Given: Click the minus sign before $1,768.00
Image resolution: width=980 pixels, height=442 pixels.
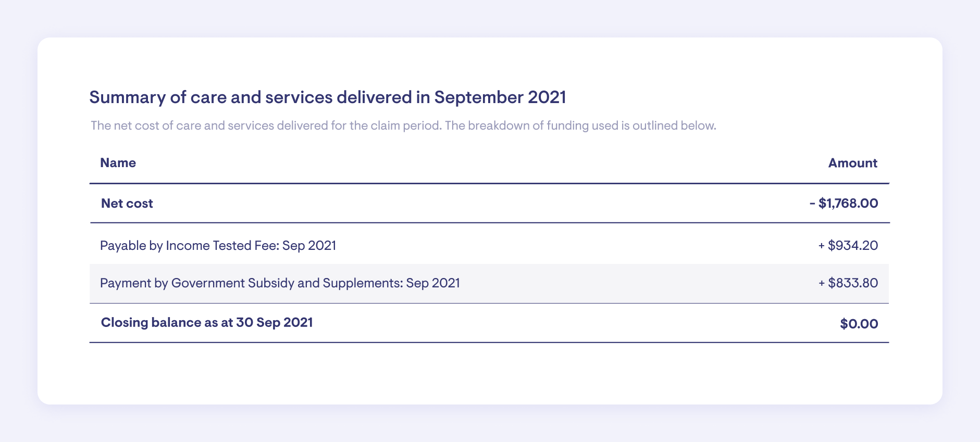Looking at the screenshot, I should click(x=812, y=203).
